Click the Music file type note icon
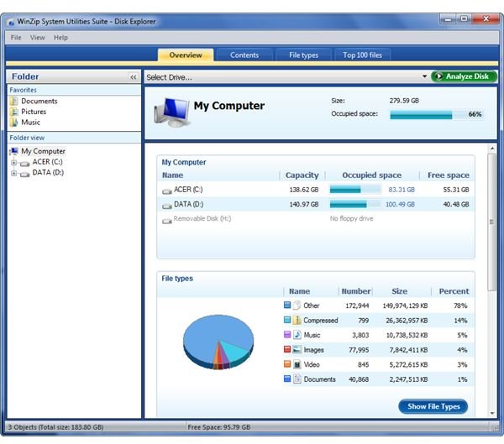 coord(297,334)
